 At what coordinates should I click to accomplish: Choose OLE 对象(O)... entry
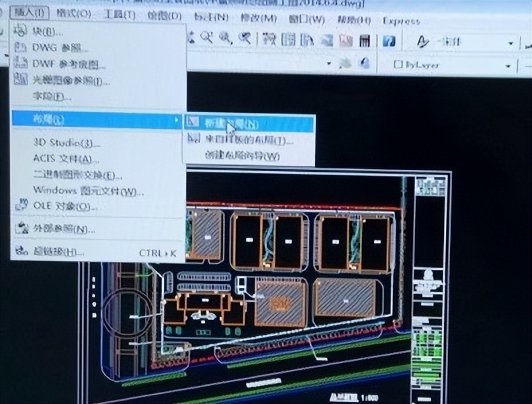tap(98, 207)
